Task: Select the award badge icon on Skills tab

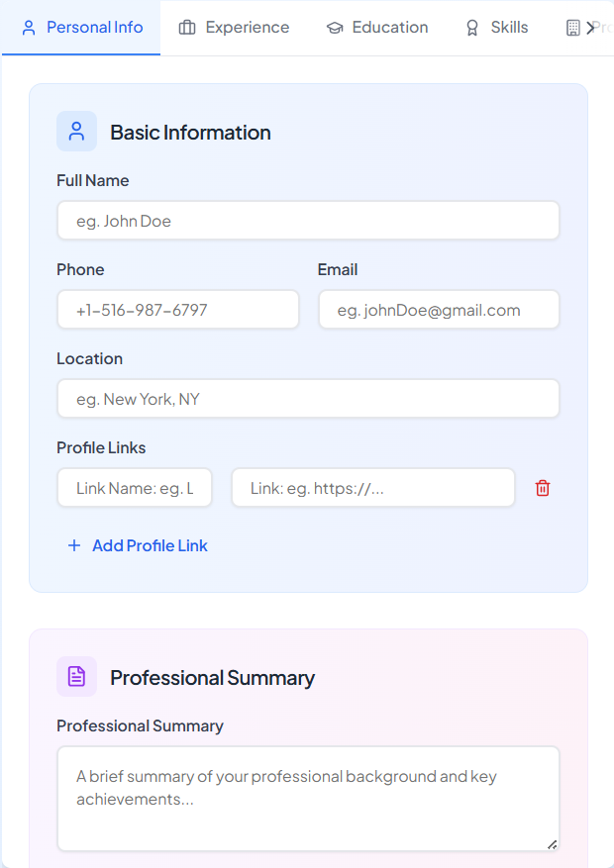Action: tap(471, 27)
